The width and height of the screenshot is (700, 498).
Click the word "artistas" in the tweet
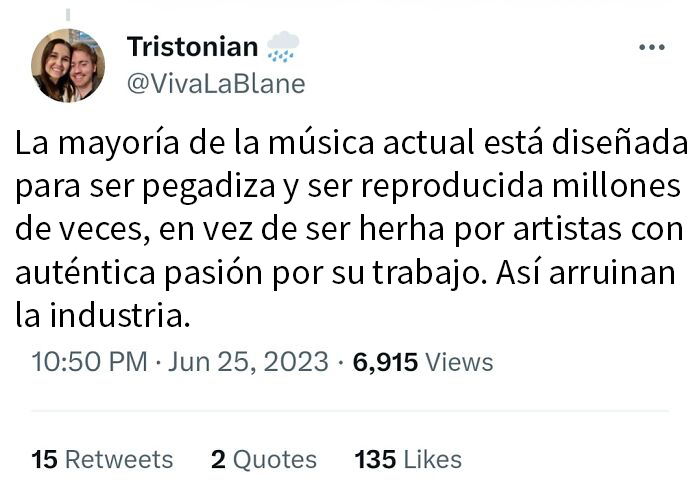[575, 231]
